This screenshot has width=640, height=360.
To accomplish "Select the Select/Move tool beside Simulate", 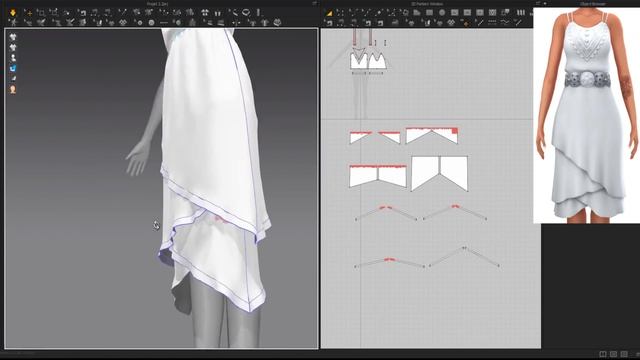I will coord(29,13).
